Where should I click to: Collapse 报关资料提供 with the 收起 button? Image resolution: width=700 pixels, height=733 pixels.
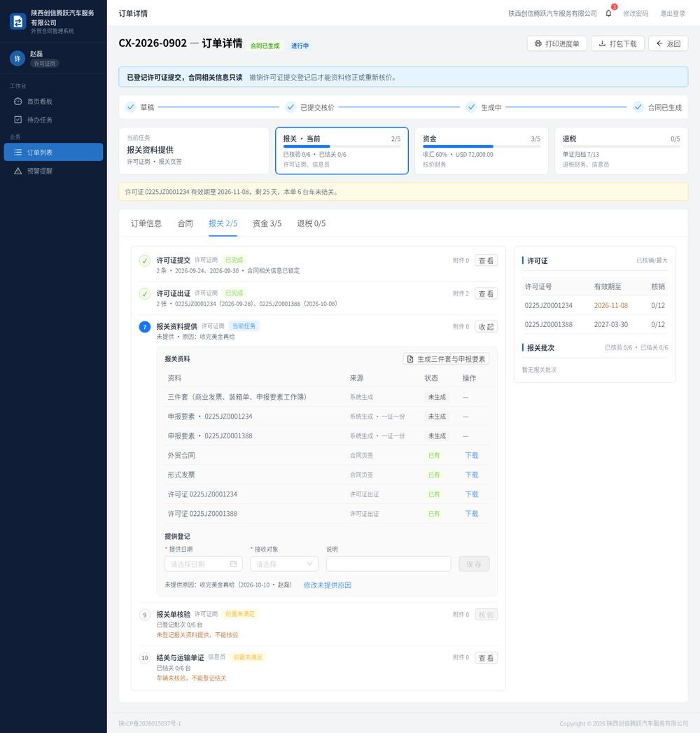click(486, 327)
